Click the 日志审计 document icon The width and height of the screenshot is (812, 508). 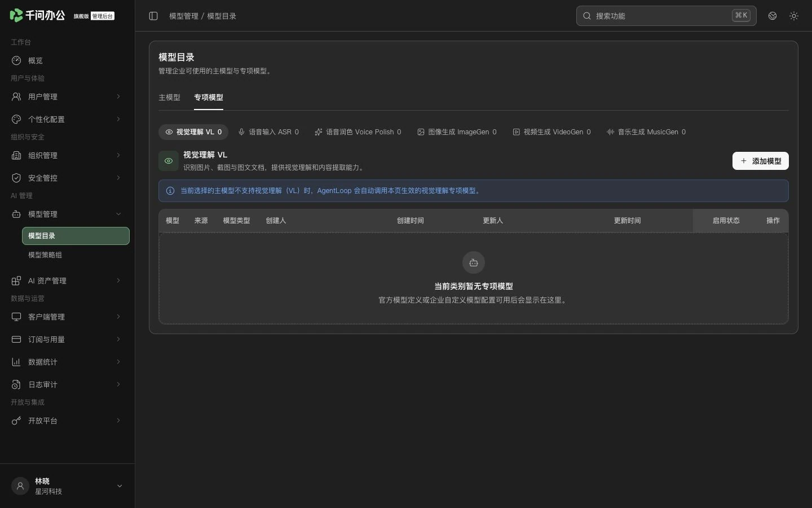point(16,384)
